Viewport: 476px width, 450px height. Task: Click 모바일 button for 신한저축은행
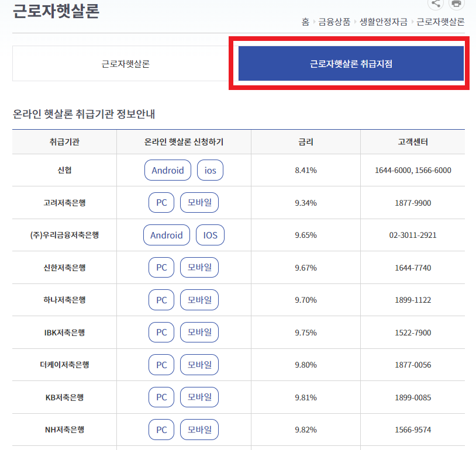[199, 268]
